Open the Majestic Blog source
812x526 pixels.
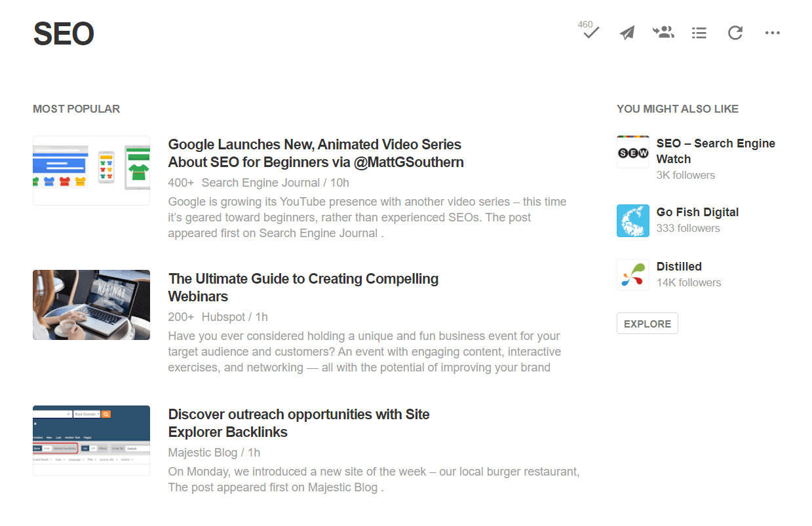tap(203, 452)
